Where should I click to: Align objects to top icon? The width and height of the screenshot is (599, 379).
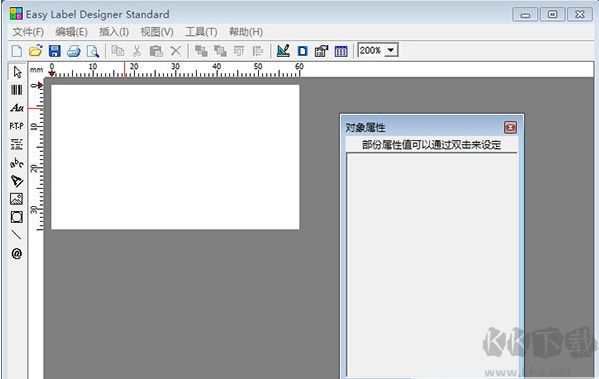click(239, 51)
